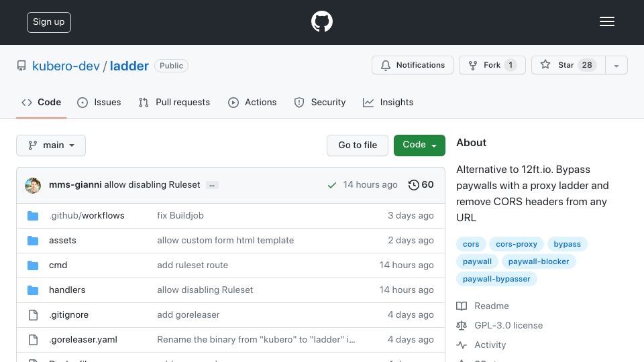This screenshot has height=362, width=644.
Task: Click the .gitignore file icon
Action: pos(33,315)
